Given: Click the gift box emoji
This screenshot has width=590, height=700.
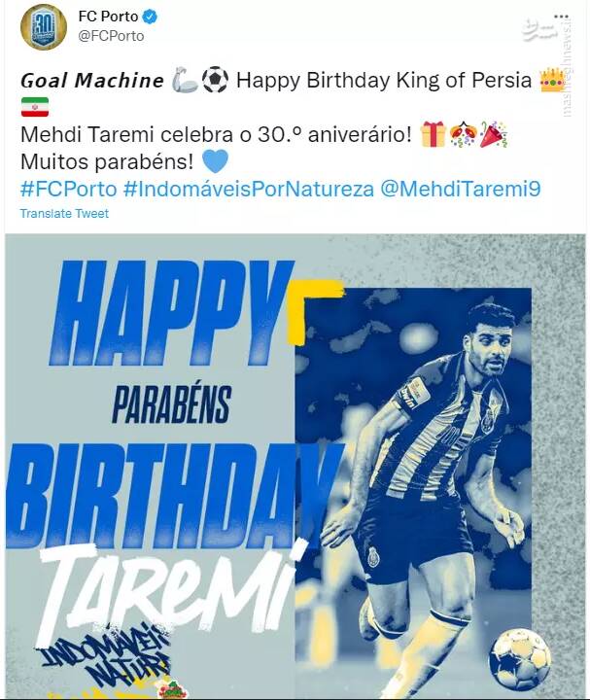Looking at the screenshot, I should (x=433, y=134).
